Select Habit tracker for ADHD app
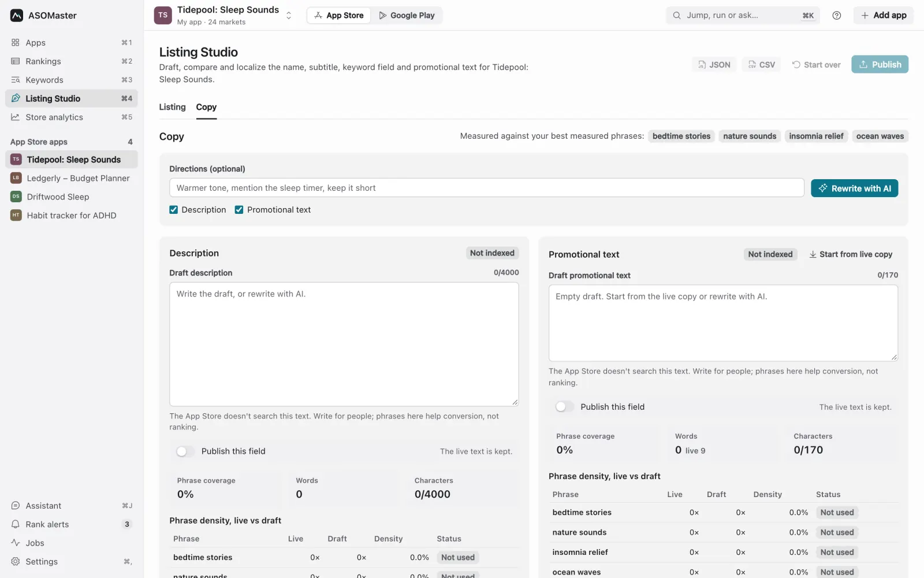Image resolution: width=924 pixels, height=578 pixels. (x=72, y=215)
